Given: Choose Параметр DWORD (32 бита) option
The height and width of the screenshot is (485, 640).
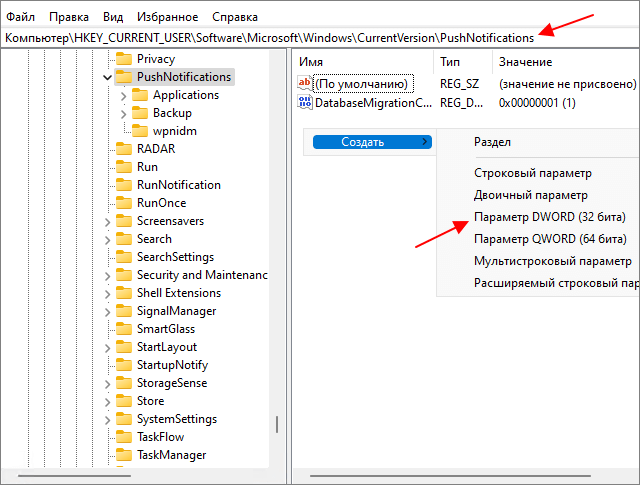Looking at the screenshot, I should [x=549, y=217].
